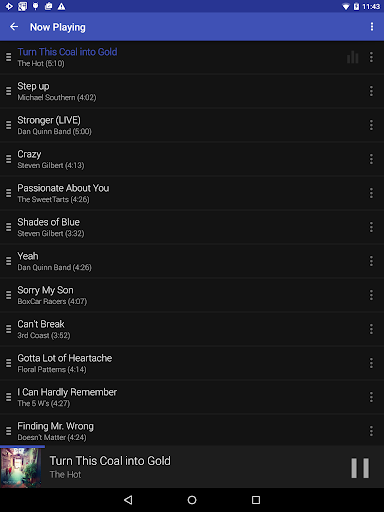Tap the Android home button

point(192,500)
